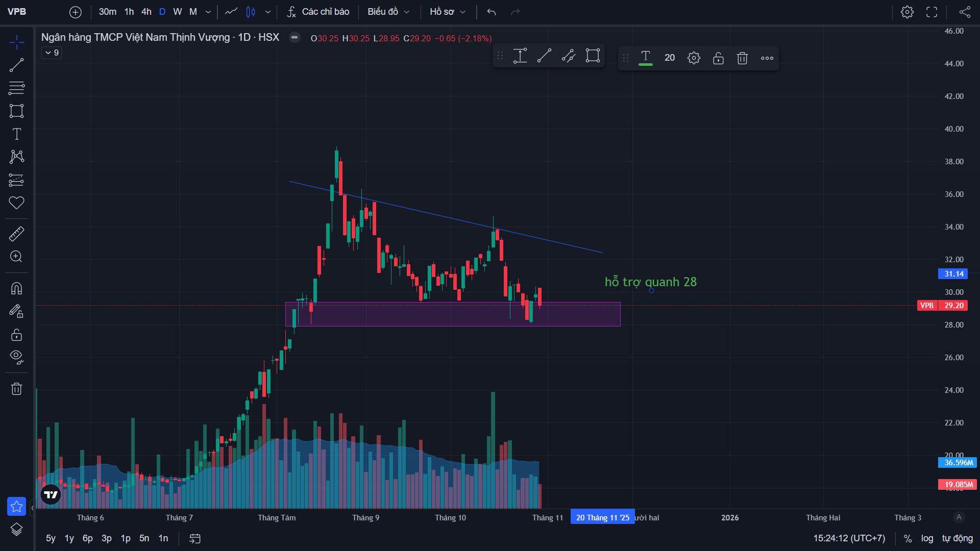
Task: Select the trend line drawing tool
Action: pos(16,65)
